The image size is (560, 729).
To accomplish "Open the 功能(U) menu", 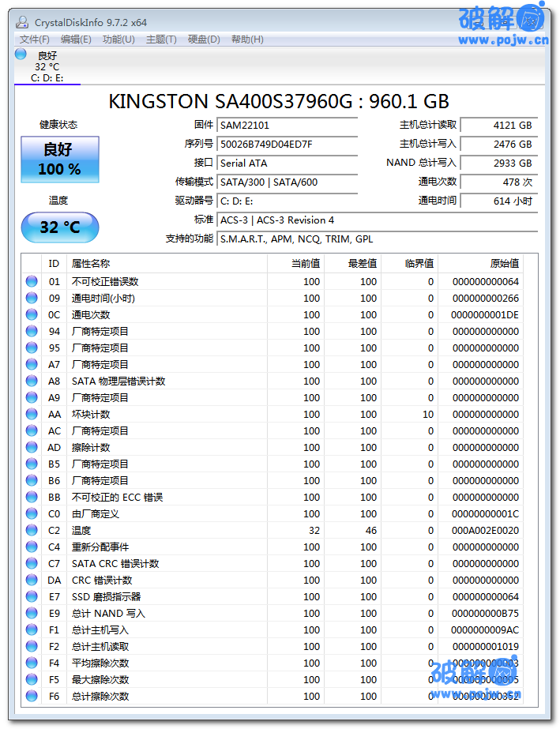I will (118, 39).
